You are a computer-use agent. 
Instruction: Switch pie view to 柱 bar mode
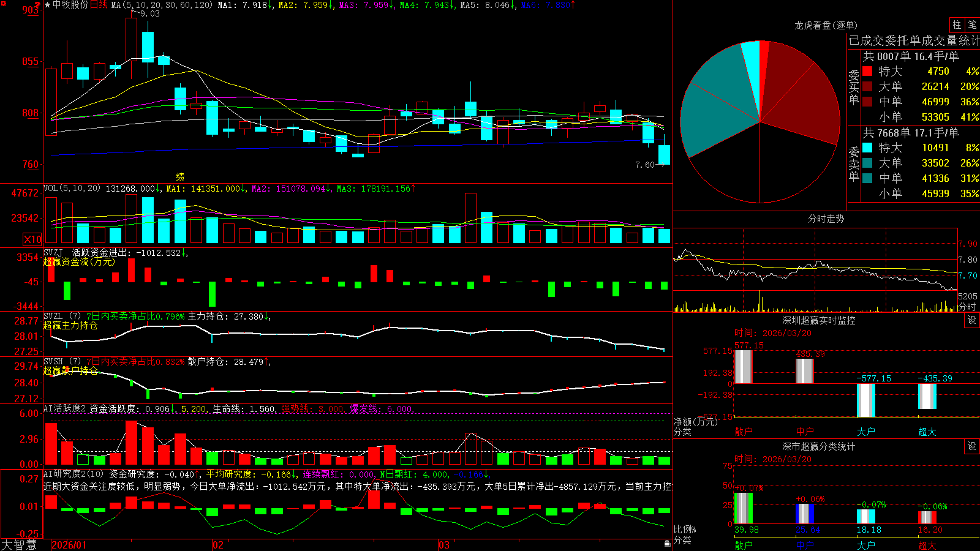pos(957,25)
